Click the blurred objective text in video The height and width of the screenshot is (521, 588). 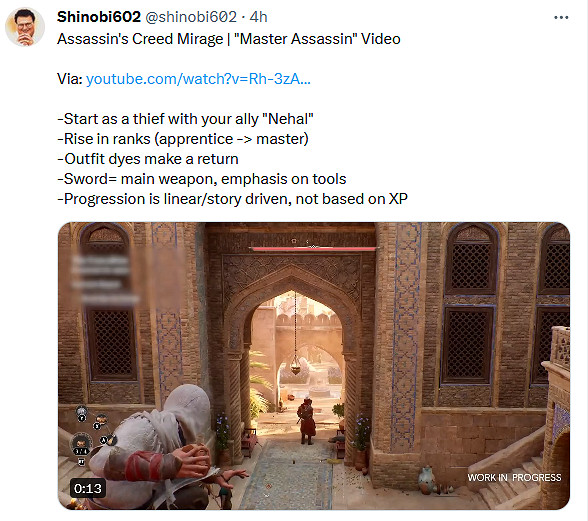[x=103, y=279]
